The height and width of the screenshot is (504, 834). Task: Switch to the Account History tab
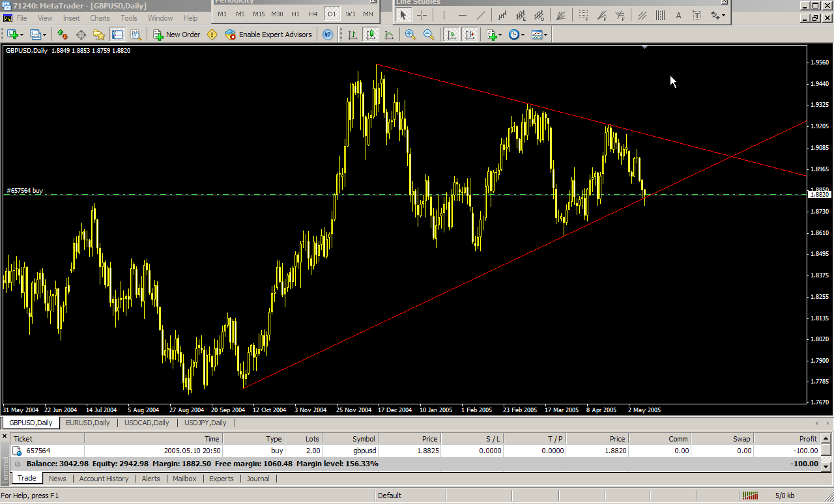click(104, 479)
